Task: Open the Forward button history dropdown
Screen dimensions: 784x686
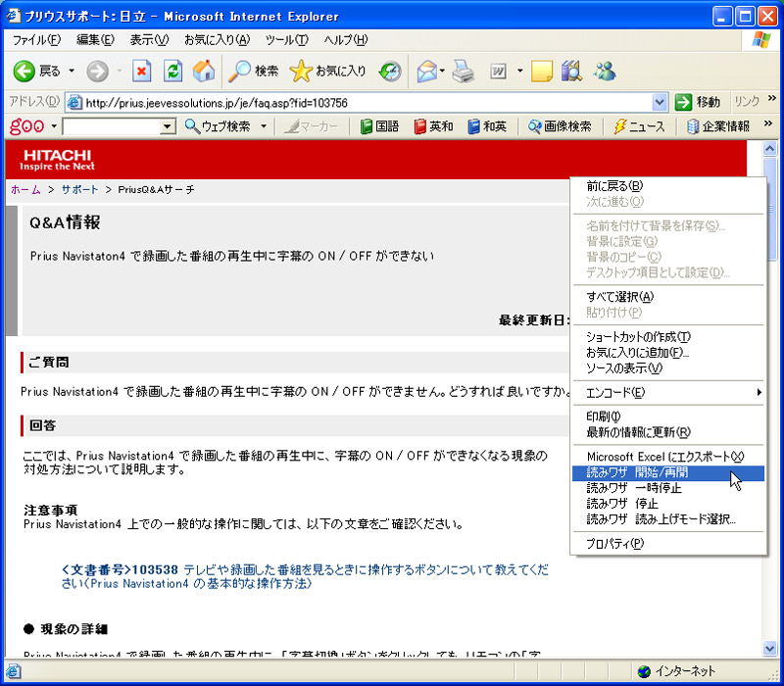Action: 119,71
